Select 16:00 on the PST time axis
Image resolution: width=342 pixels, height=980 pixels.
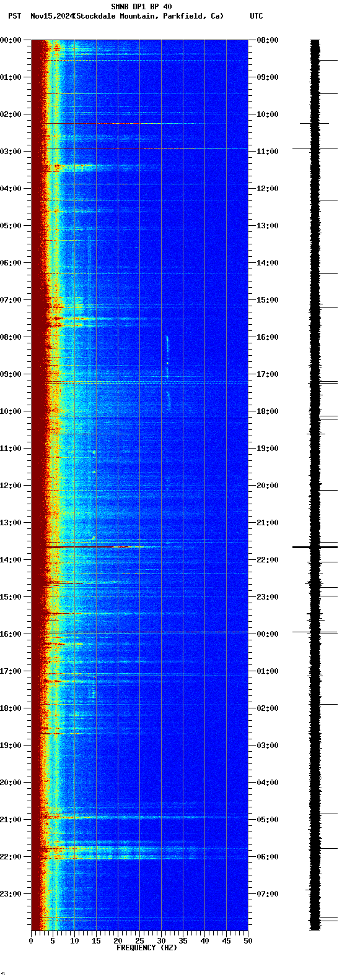(11, 634)
